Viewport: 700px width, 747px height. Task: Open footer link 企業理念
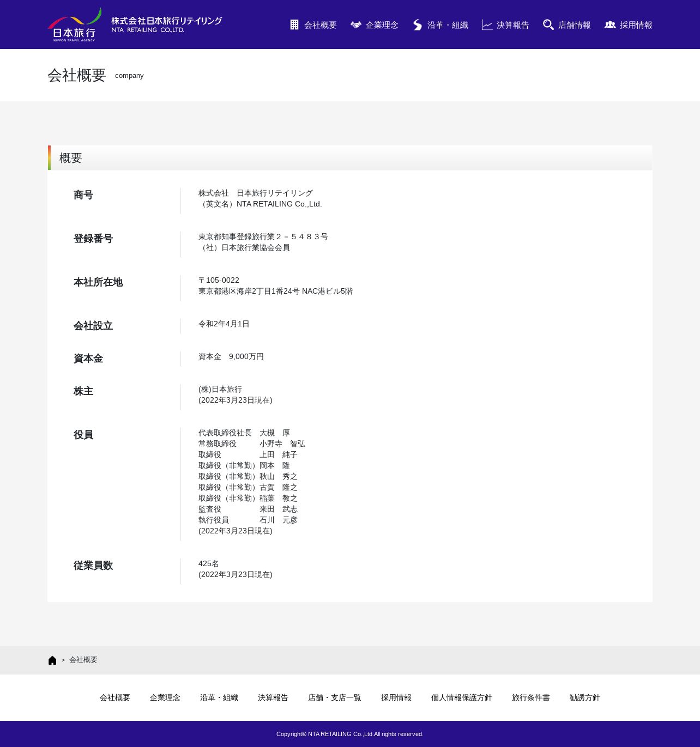(x=165, y=697)
